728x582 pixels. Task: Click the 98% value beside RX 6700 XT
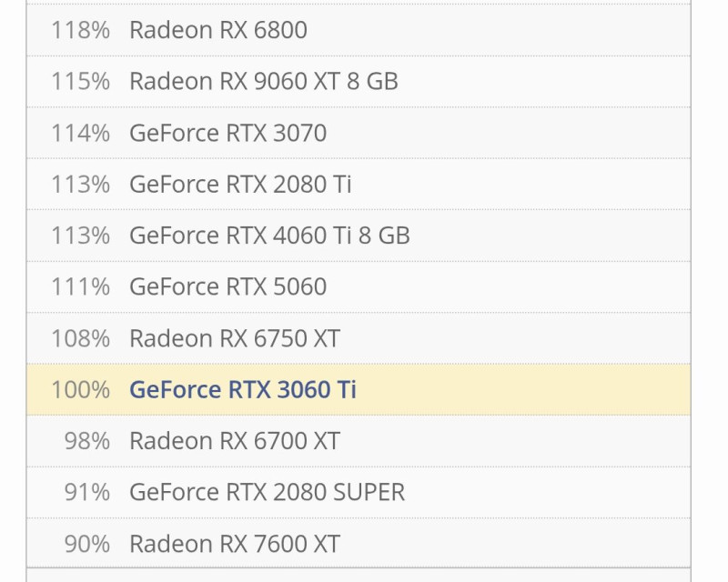(86, 441)
